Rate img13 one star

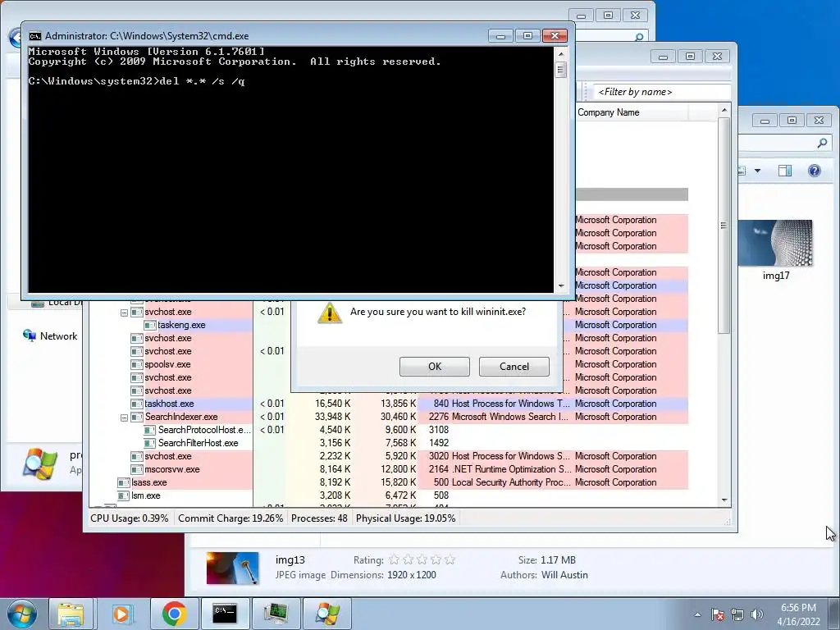[x=394, y=559]
